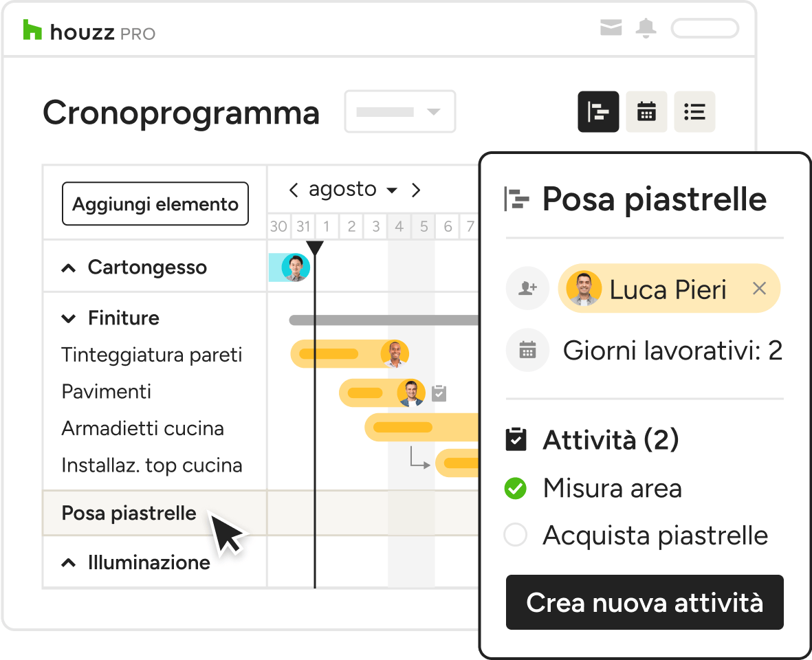Screen dimensions: 812x660
Task: Switch to Gantt chart view
Action: pos(598,111)
